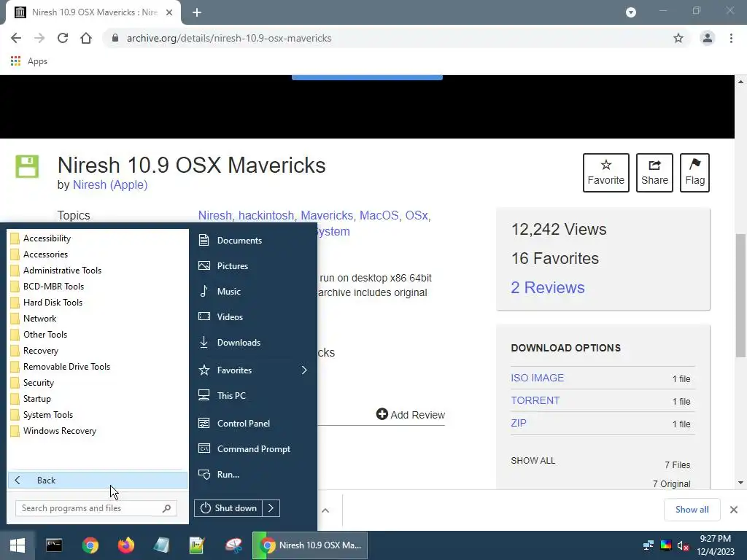The height and width of the screenshot is (560, 747).
Task: Click Show all in downloads bar
Action: tap(692, 510)
